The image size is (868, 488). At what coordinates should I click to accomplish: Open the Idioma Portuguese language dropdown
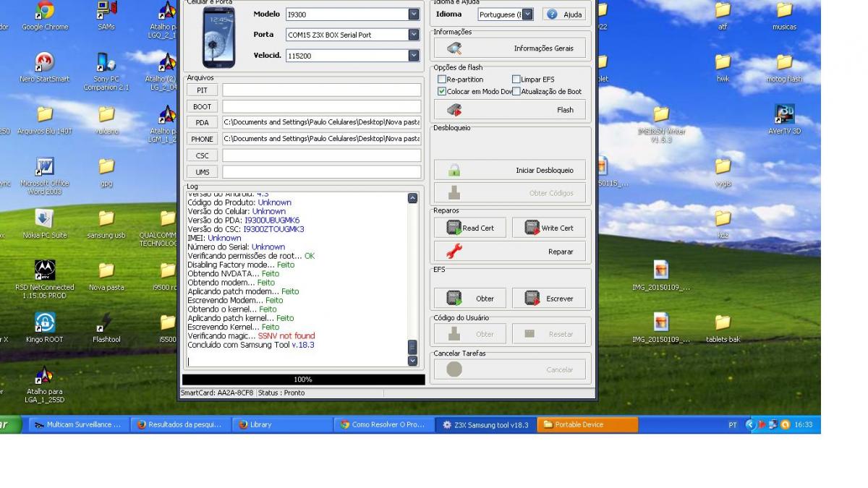click(527, 14)
